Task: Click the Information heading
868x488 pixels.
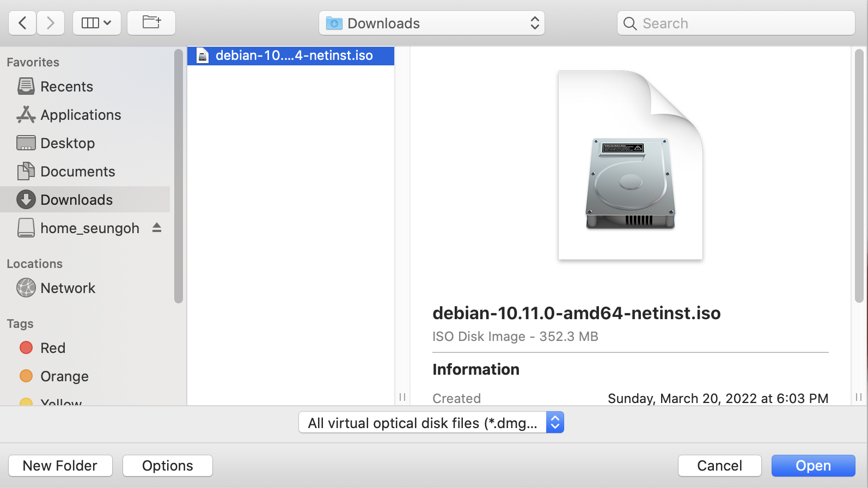Action: click(x=476, y=369)
